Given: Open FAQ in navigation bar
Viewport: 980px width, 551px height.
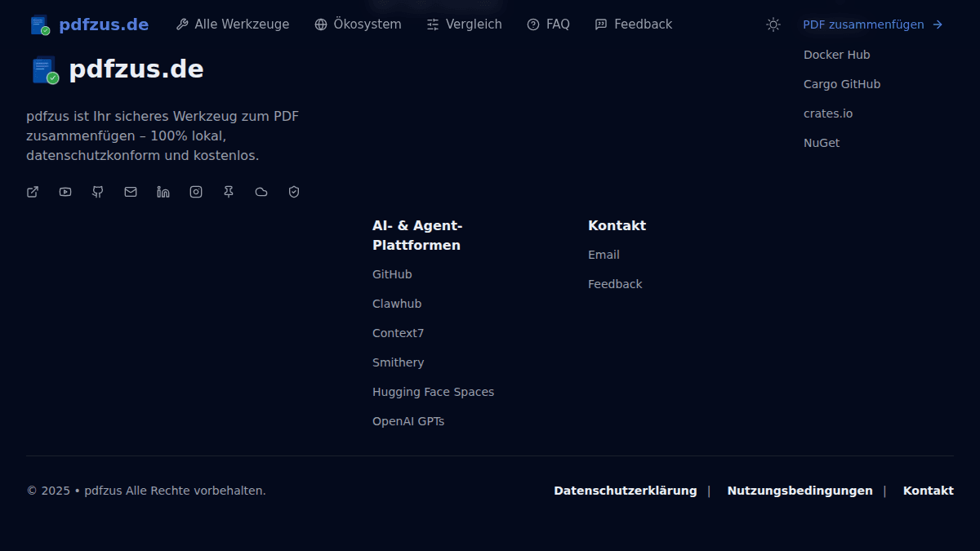Looking at the screenshot, I should [548, 24].
